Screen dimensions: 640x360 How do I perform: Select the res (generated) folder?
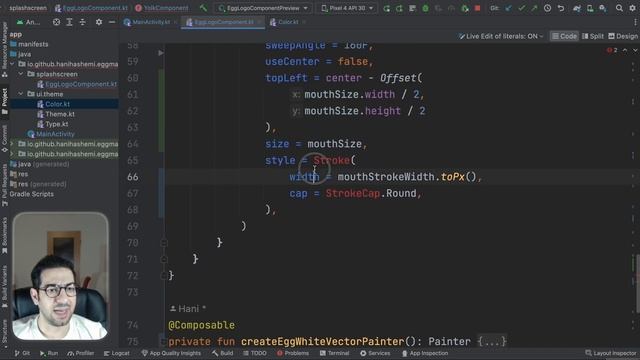[38, 184]
